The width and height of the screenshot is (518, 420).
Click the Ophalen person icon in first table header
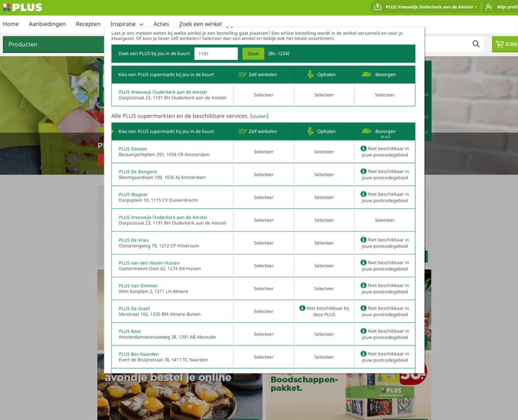coord(310,74)
